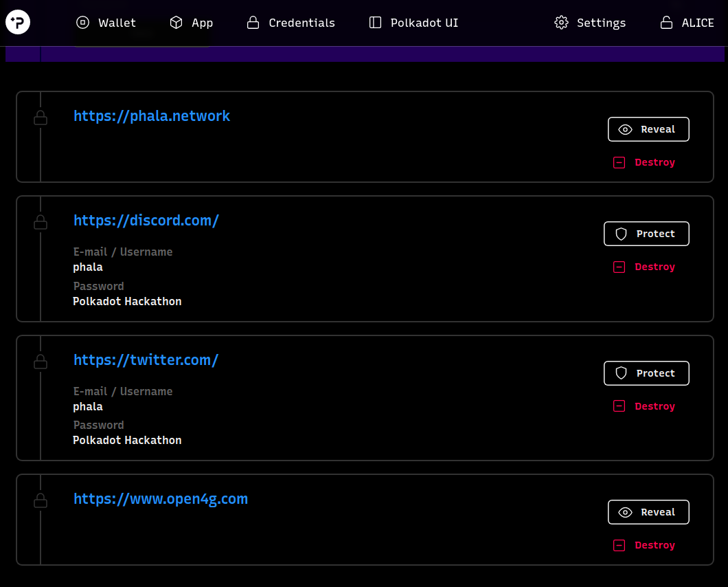Viewport: 728px width, 587px height.
Task: Destroy the discord.com credential
Action: (x=644, y=267)
